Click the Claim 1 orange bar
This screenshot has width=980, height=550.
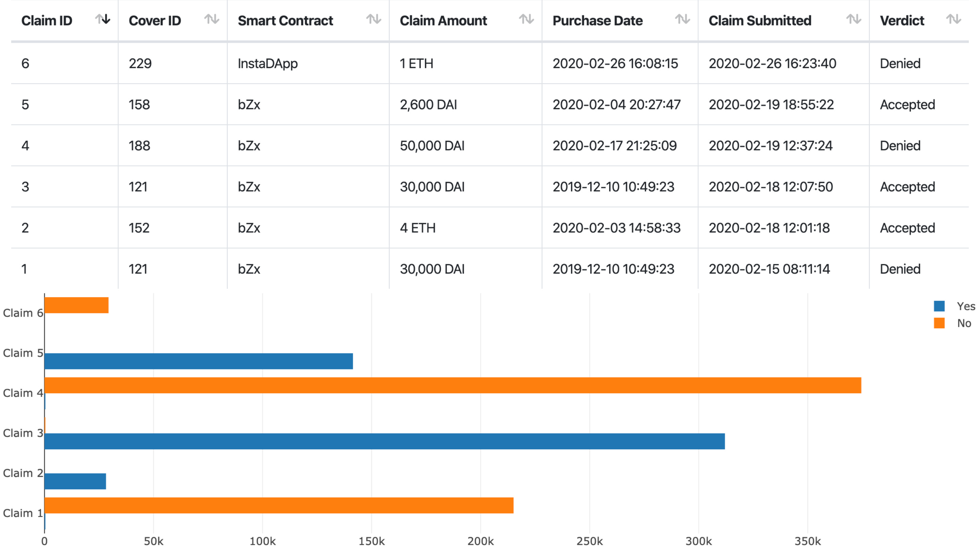279,505
